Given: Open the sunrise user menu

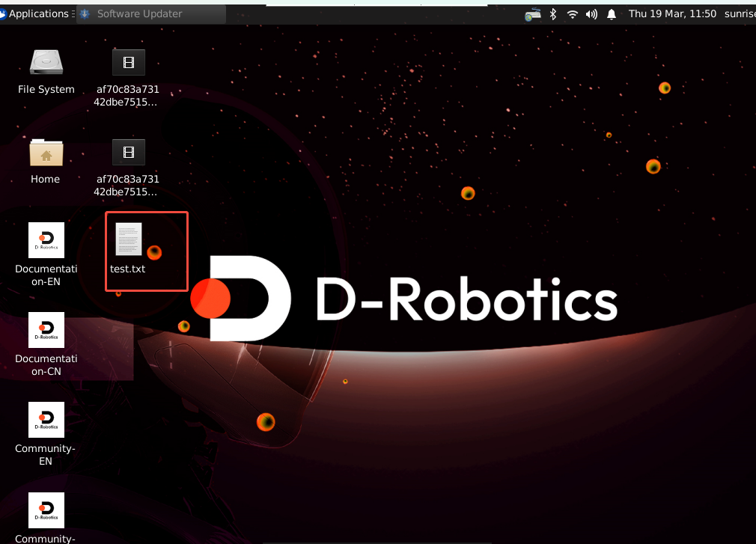Looking at the screenshot, I should tap(740, 14).
